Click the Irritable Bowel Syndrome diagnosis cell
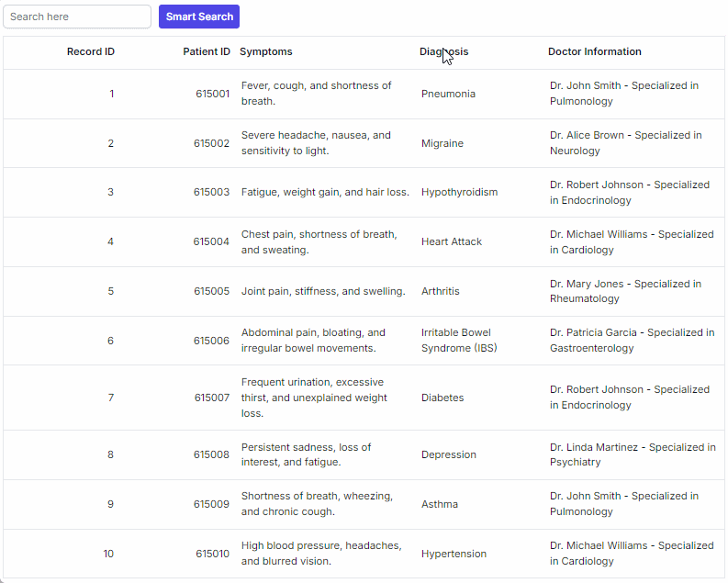Image resolution: width=728 pixels, height=583 pixels. pos(459,341)
